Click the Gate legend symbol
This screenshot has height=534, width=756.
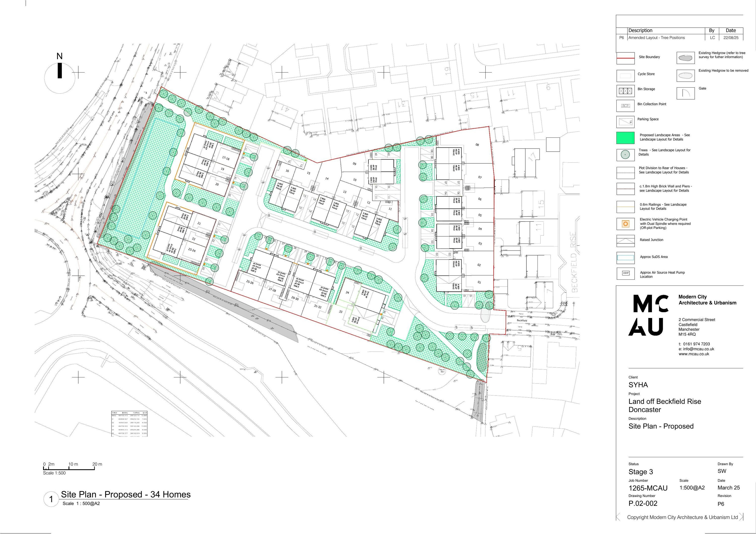tap(685, 93)
